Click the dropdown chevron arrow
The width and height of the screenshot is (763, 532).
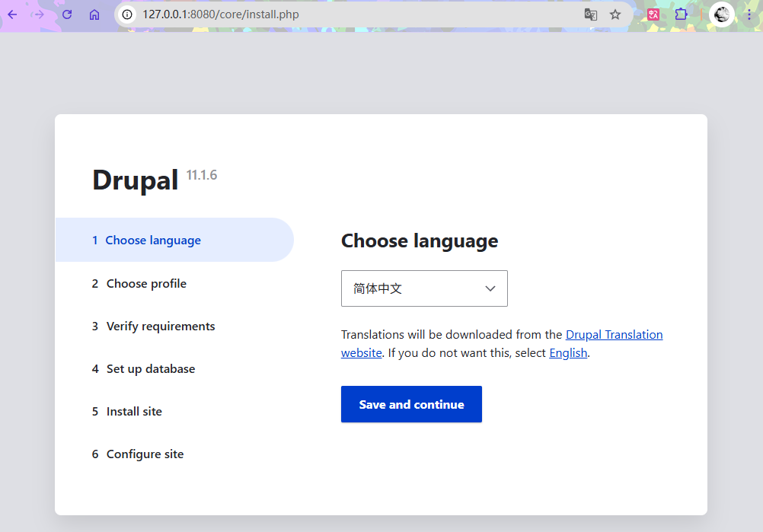pyautogui.click(x=490, y=288)
